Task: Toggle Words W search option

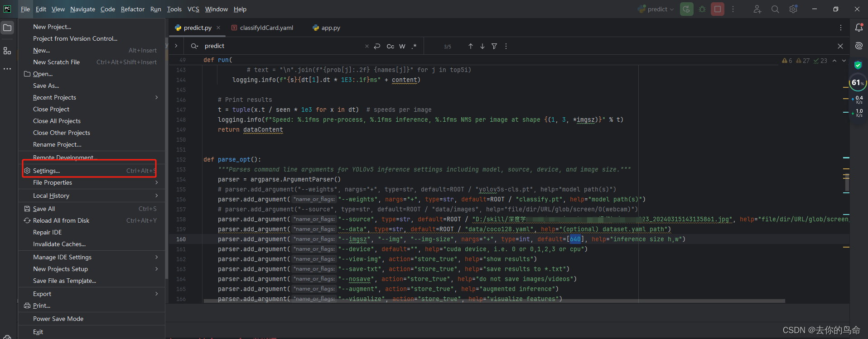Action: point(402,46)
